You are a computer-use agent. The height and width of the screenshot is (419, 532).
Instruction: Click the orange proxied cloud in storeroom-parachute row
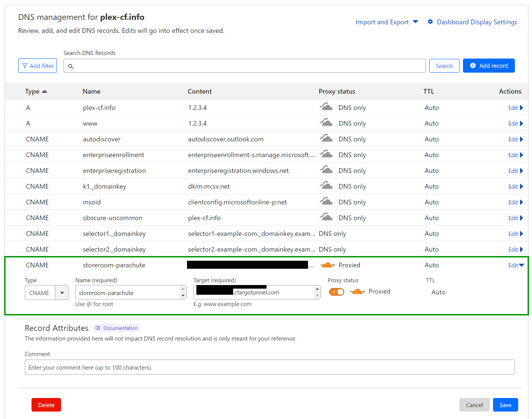327,265
